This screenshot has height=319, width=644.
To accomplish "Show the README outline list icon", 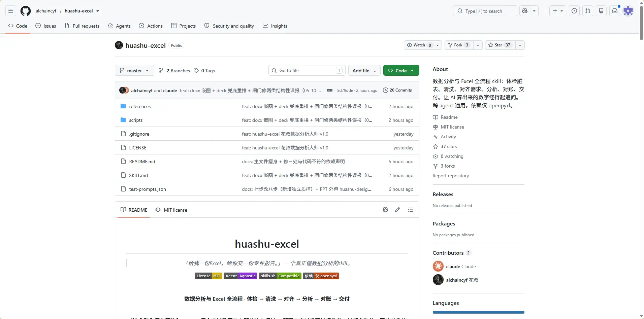I will [x=411, y=210].
